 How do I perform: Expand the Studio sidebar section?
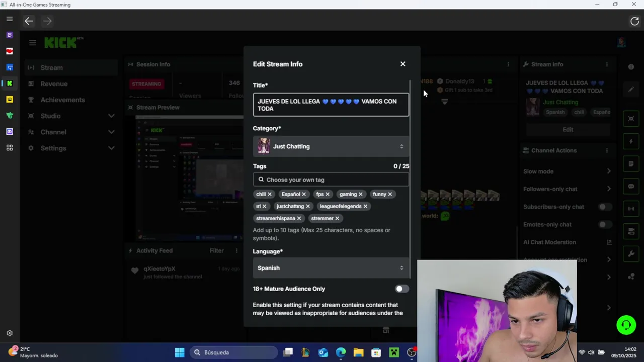[111, 116]
